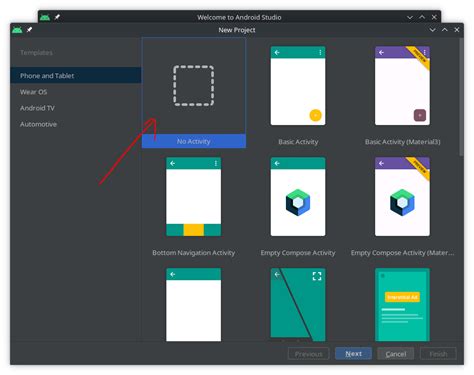Click the No Activity label
The width and height of the screenshot is (474, 375).
(x=194, y=141)
